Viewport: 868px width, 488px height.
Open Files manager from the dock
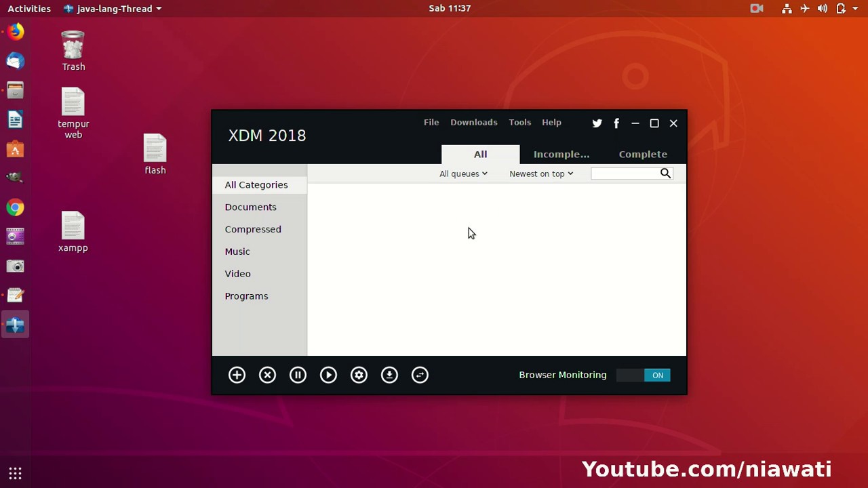[x=15, y=90]
